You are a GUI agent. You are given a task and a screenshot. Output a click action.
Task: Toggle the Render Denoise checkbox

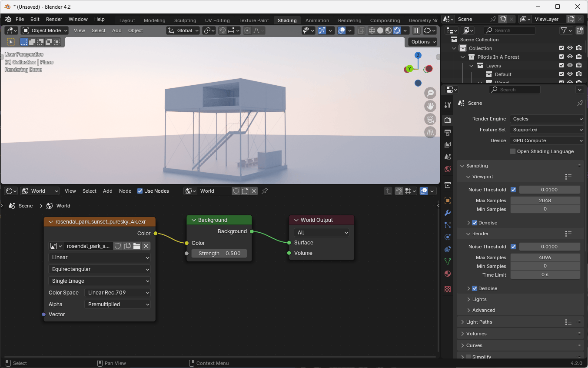coord(475,288)
